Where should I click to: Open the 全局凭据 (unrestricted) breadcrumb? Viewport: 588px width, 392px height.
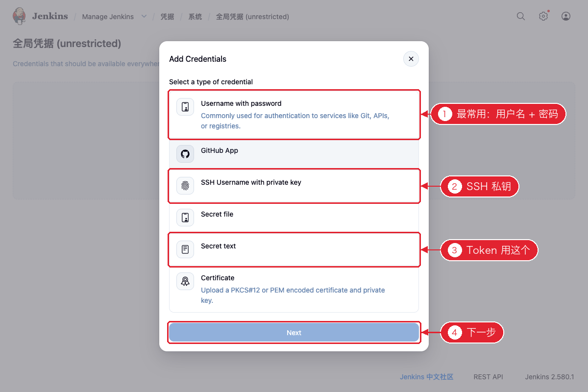[252, 17]
